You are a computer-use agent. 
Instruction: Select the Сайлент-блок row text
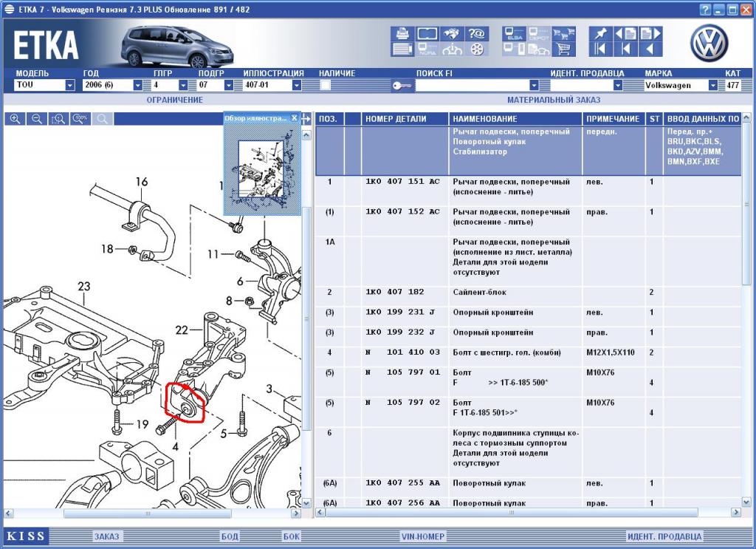[479, 293]
